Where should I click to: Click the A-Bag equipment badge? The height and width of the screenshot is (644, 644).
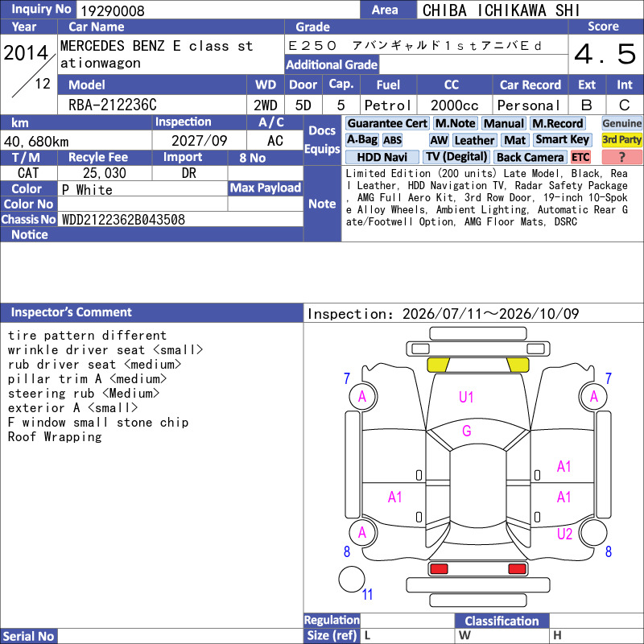361,139
